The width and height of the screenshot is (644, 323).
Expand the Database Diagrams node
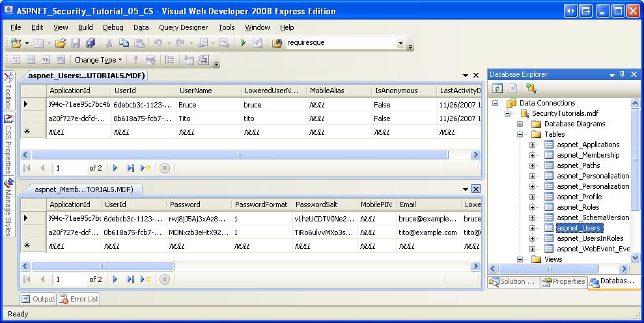click(520, 124)
